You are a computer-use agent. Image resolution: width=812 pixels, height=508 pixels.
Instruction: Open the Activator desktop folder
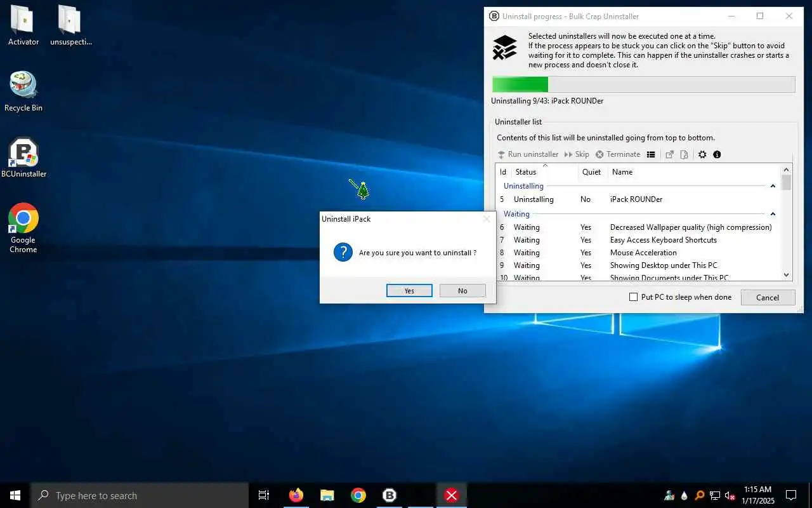[x=23, y=26]
